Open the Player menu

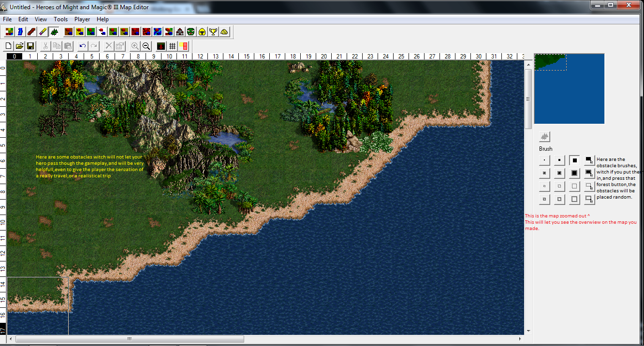point(82,19)
